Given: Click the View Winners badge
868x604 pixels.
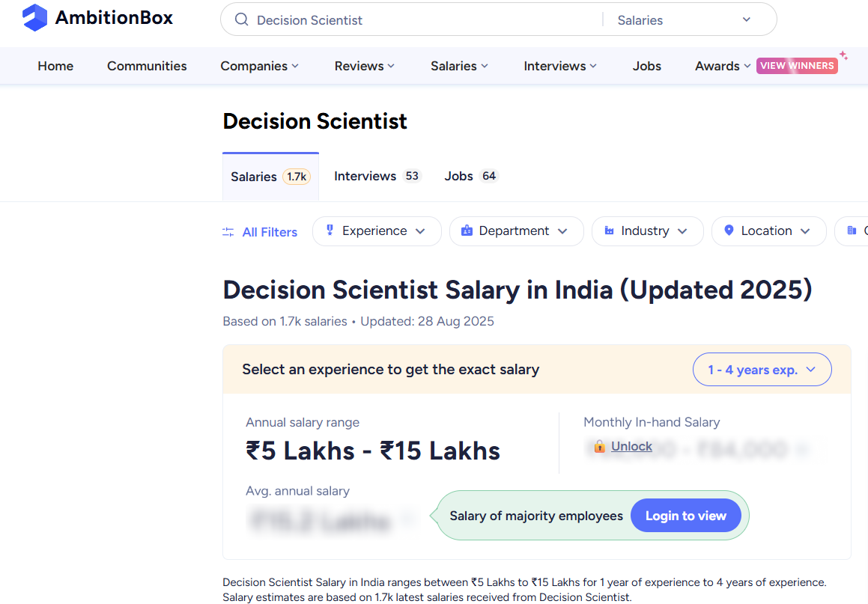Looking at the screenshot, I should click(797, 65).
